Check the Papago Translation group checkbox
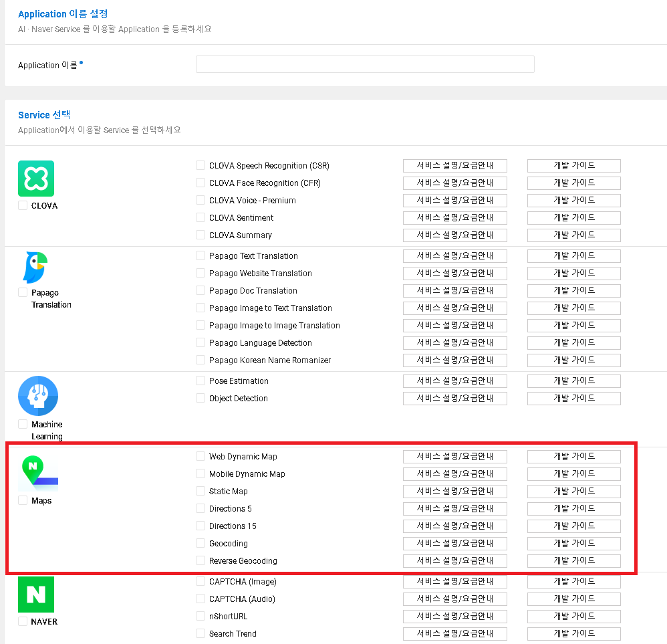The height and width of the screenshot is (644, 667). (23, 292)
